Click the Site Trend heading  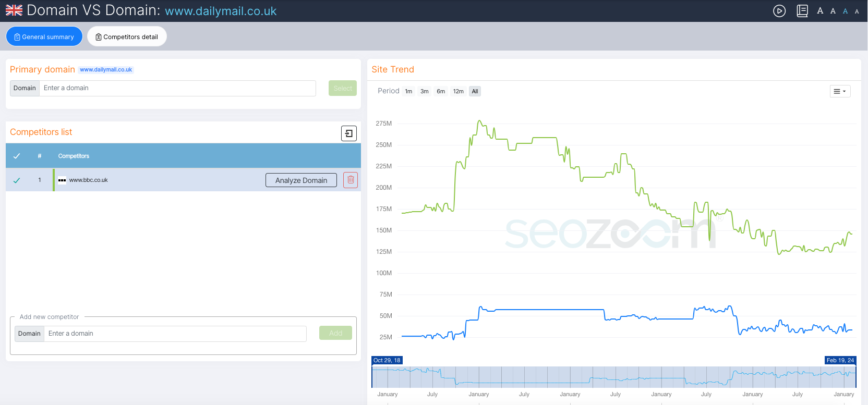pos(393,69)
